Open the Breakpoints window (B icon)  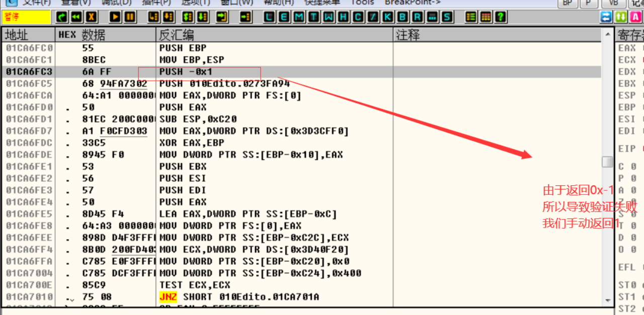point(403,17)
